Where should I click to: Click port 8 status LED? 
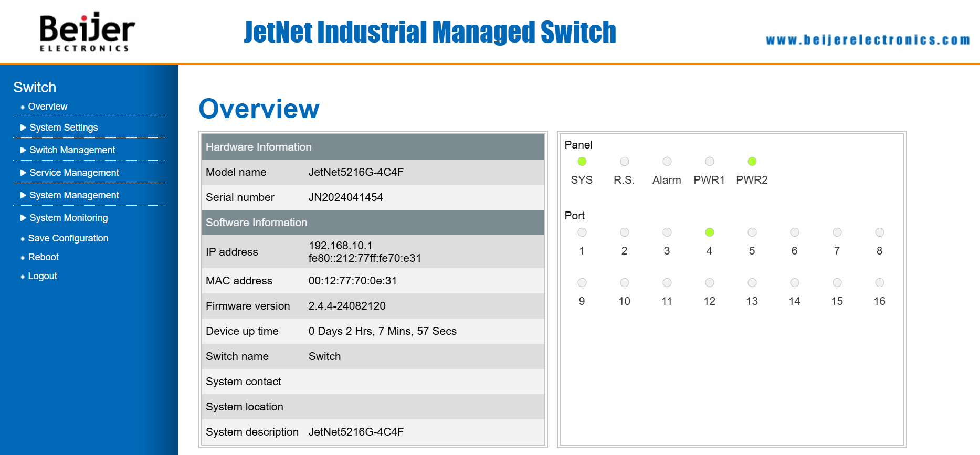(879, 232)
